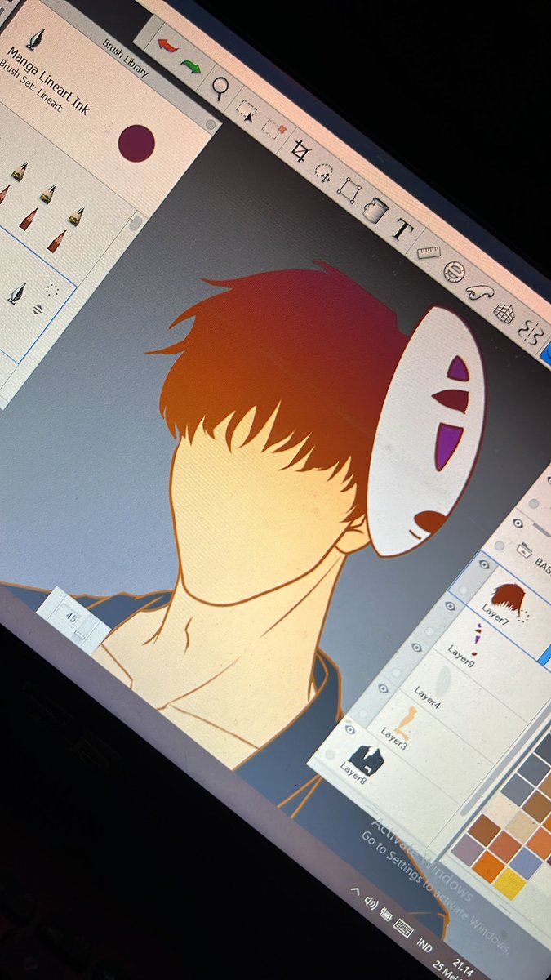Click the dotted circle in the selected brush set
The height and width of the screenshot is (980, 551).
point(53,290)
